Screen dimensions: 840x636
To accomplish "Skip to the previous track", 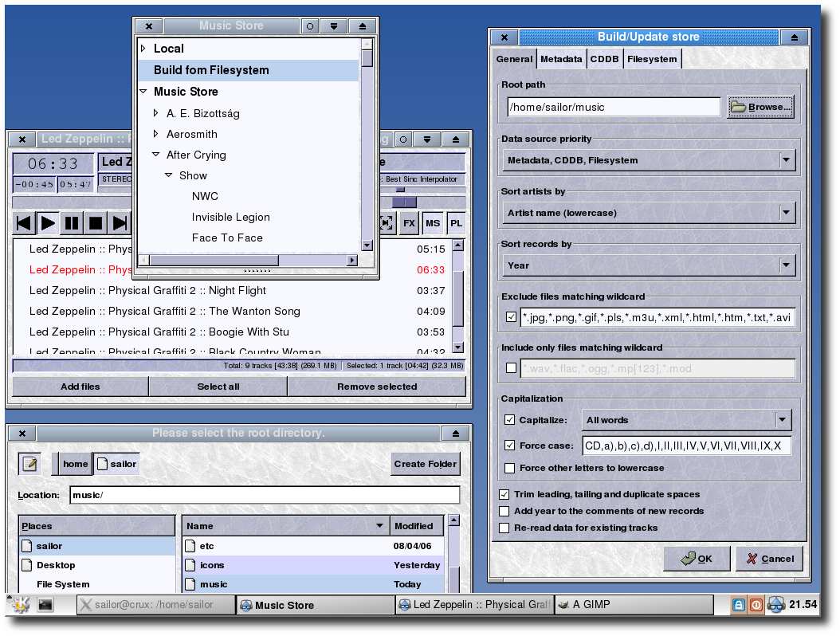I will (24, 223).
